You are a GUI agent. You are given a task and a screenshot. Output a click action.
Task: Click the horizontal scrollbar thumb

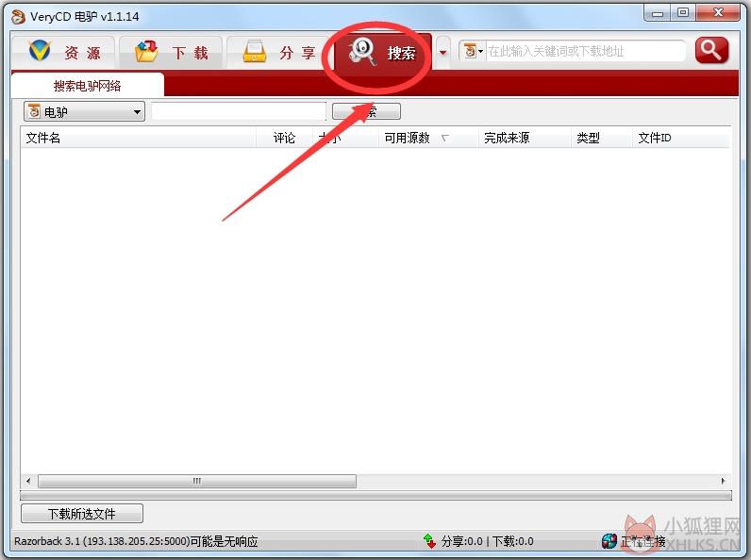click(x=197, y=481)
